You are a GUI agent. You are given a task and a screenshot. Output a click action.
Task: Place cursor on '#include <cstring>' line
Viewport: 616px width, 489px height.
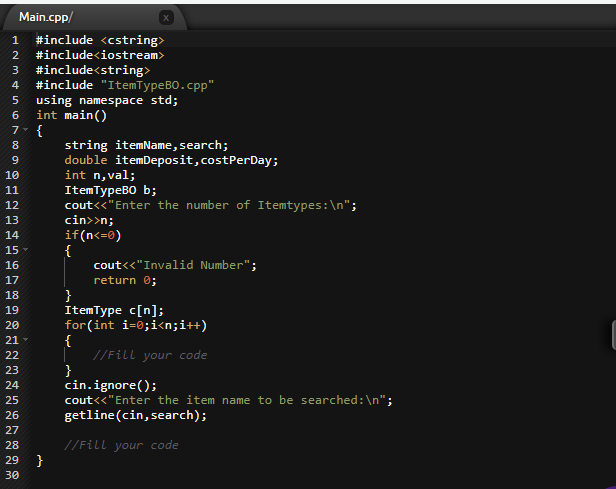pyautogui.click(x=100, y=40)
